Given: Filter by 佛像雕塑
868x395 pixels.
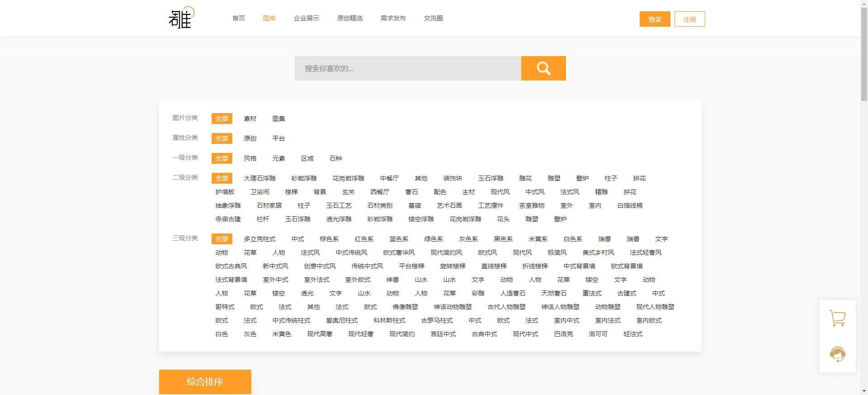Looking at the screenshot, I should coord(406,307).
